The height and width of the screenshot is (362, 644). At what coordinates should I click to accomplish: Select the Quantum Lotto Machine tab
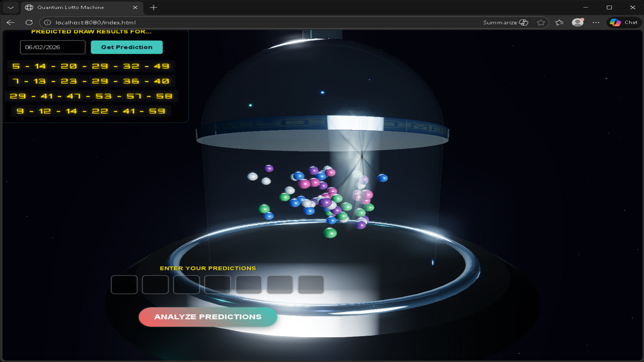[x=70, y=7]
